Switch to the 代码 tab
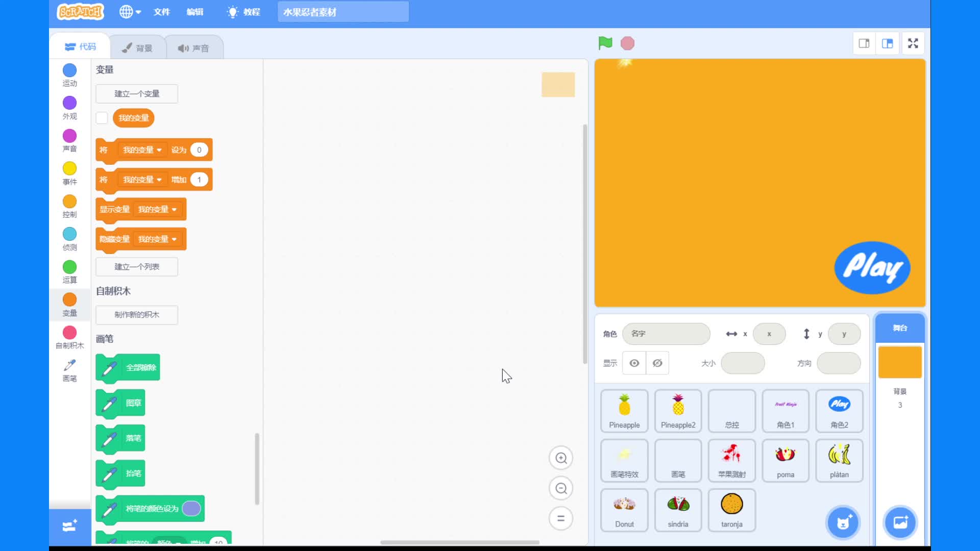Image resolution: width=980 pixels, height=551 pixels. coord(80,47)
